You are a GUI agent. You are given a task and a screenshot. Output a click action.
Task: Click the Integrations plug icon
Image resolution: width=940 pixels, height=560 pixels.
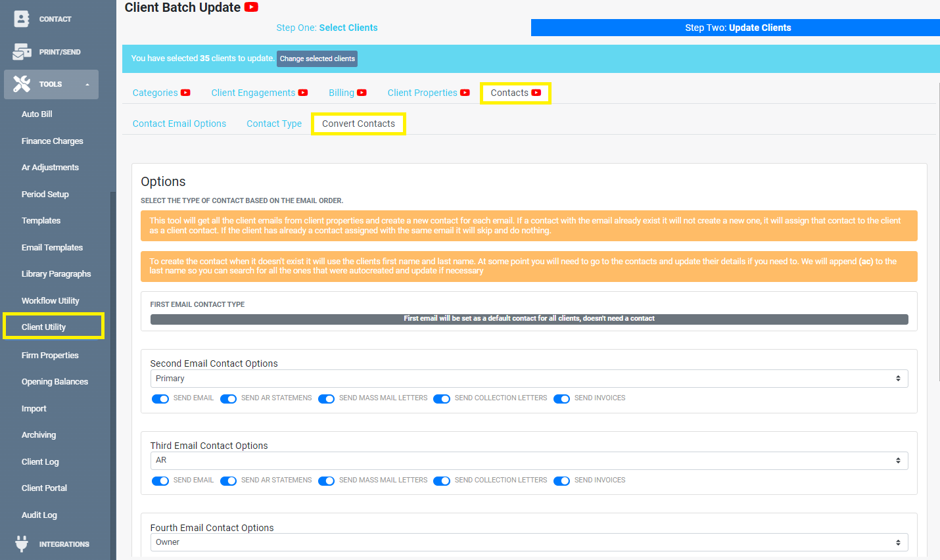(x=22, y=544)
